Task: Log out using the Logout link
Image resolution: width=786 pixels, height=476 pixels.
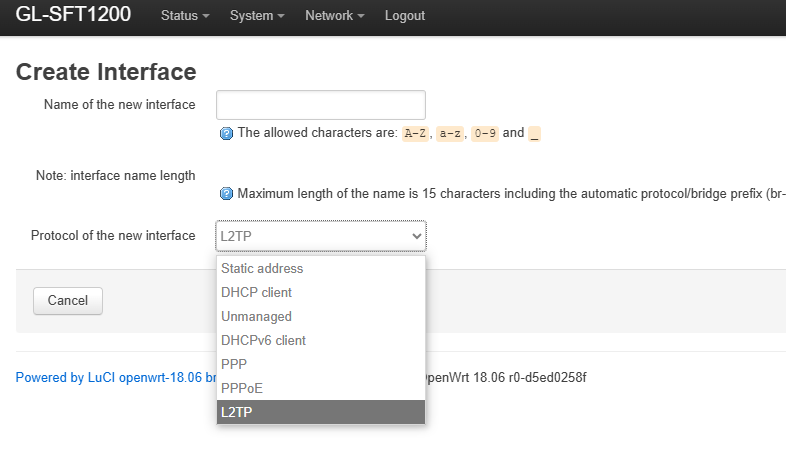Action: pos(405,16)
